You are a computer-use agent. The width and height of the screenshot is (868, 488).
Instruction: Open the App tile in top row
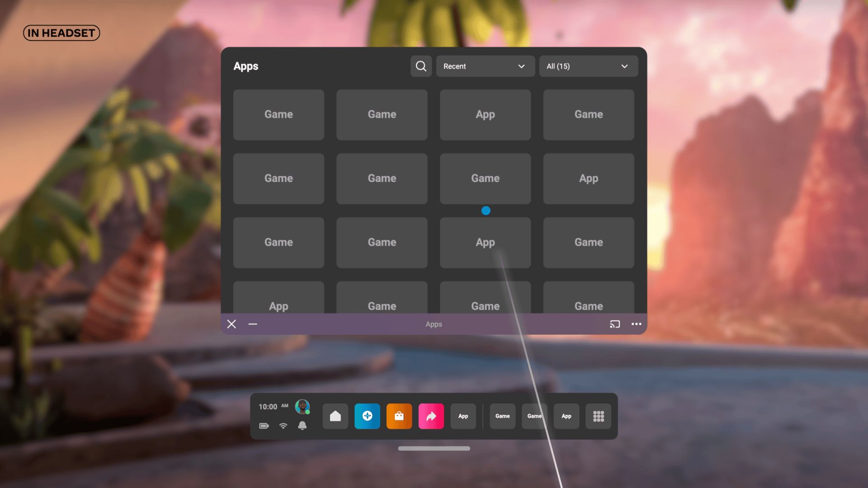point(485,115)
